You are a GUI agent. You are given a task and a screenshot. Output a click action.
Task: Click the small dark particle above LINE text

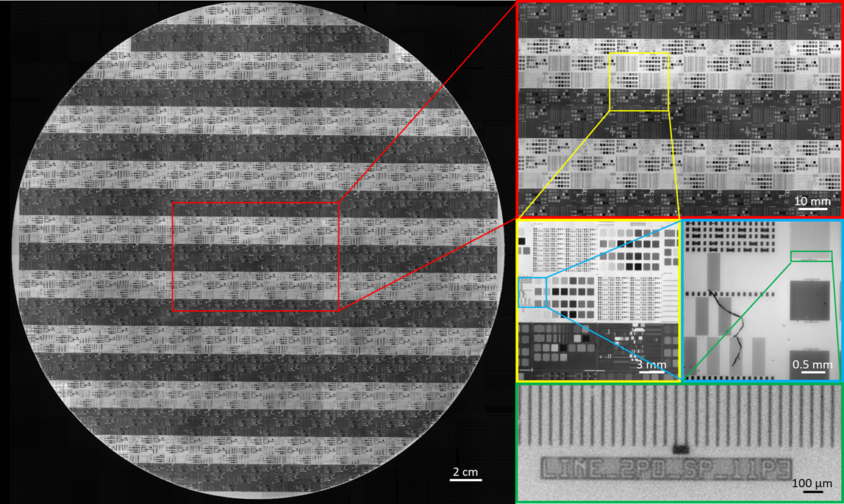(680, 447)
